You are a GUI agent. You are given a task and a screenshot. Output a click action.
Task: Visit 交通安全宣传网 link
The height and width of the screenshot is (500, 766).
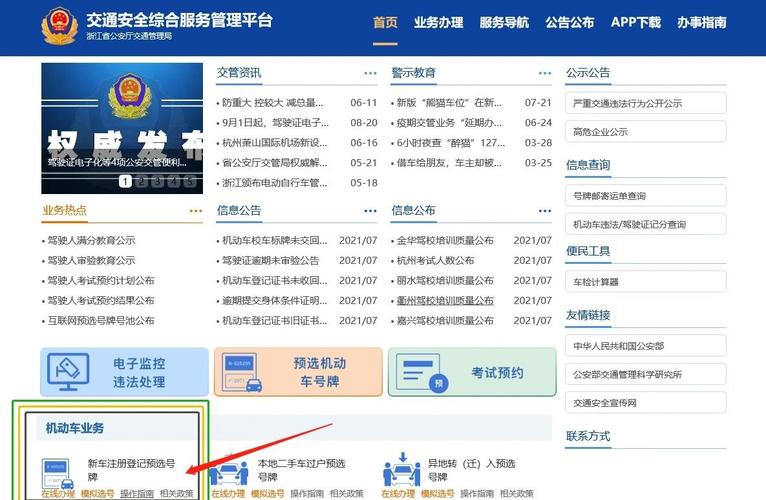click(645, 403)
